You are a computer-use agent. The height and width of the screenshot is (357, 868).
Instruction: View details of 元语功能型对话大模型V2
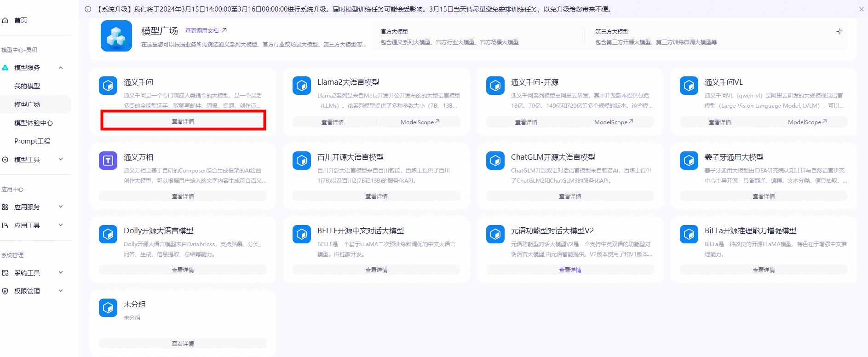point(570,270)
